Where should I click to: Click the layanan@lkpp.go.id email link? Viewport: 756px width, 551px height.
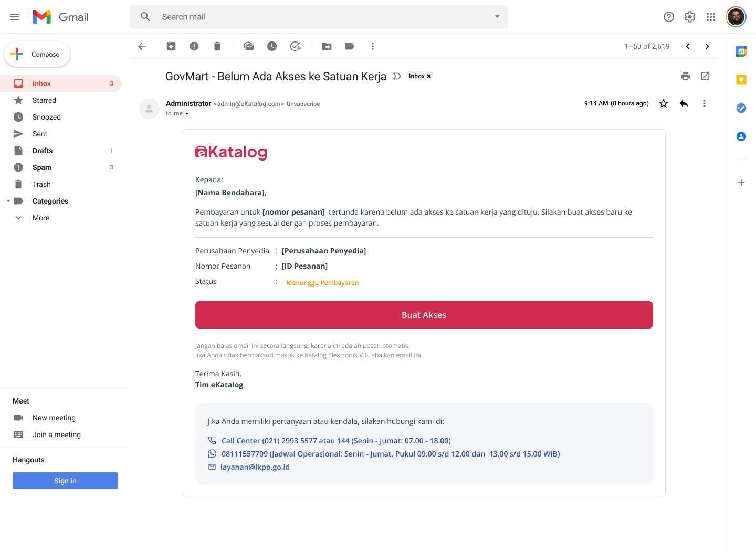point(255,467)
